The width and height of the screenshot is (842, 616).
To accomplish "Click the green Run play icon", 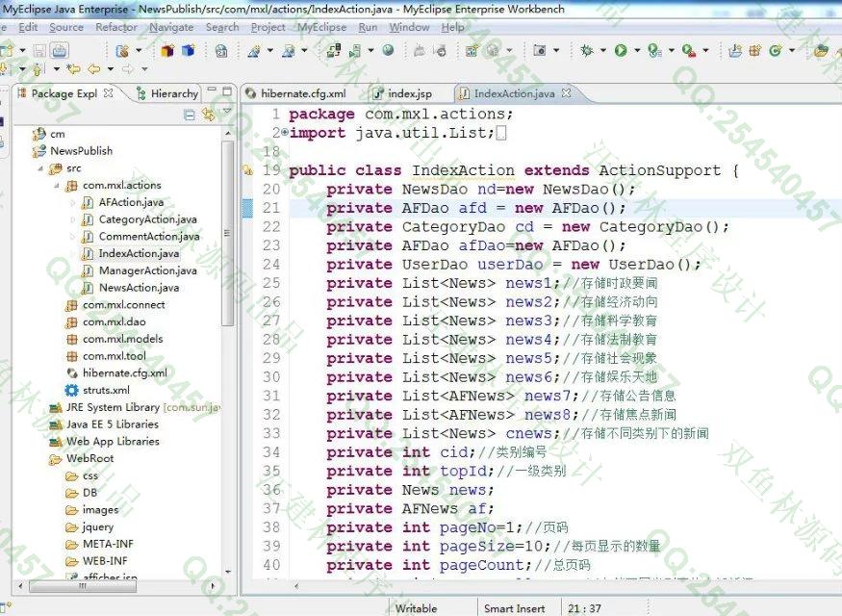I will [621, 50].
